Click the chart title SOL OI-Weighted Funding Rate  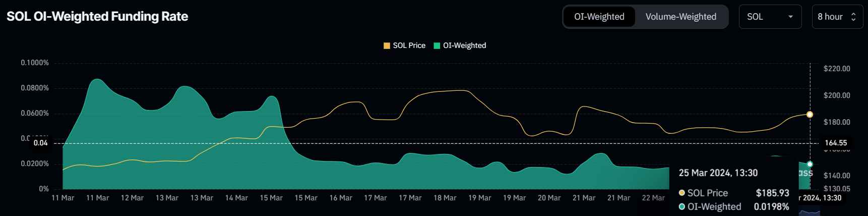click(x=97, y=17)
